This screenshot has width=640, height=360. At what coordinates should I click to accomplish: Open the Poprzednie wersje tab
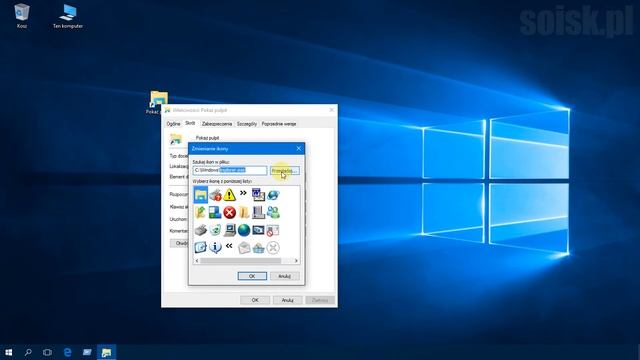(x=279, y=124)
